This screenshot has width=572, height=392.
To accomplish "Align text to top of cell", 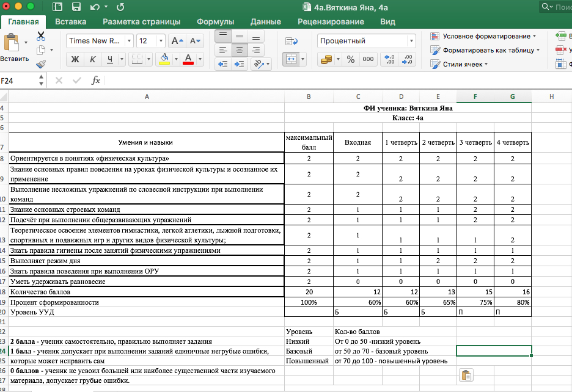I will coord(223,36).
